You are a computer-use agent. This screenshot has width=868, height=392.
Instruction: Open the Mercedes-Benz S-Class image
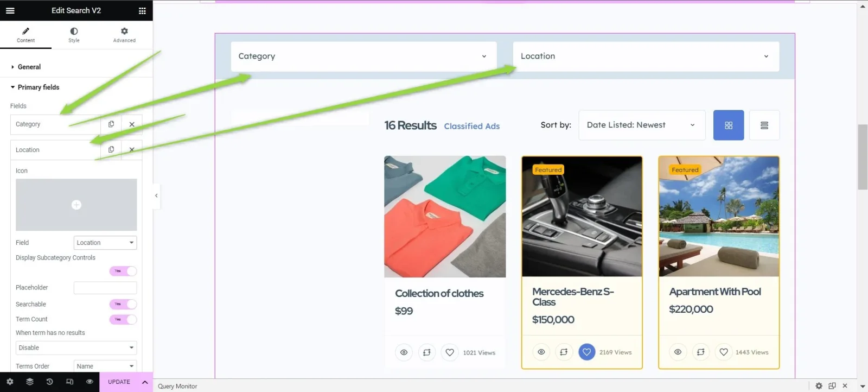pos(582,217)
